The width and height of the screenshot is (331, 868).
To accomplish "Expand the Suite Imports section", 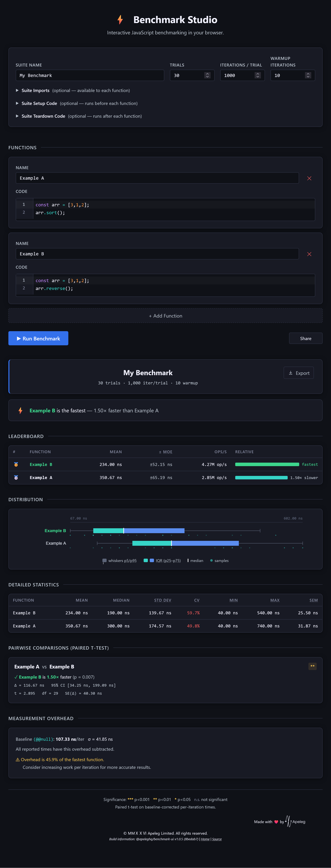I will coord(36,90).
